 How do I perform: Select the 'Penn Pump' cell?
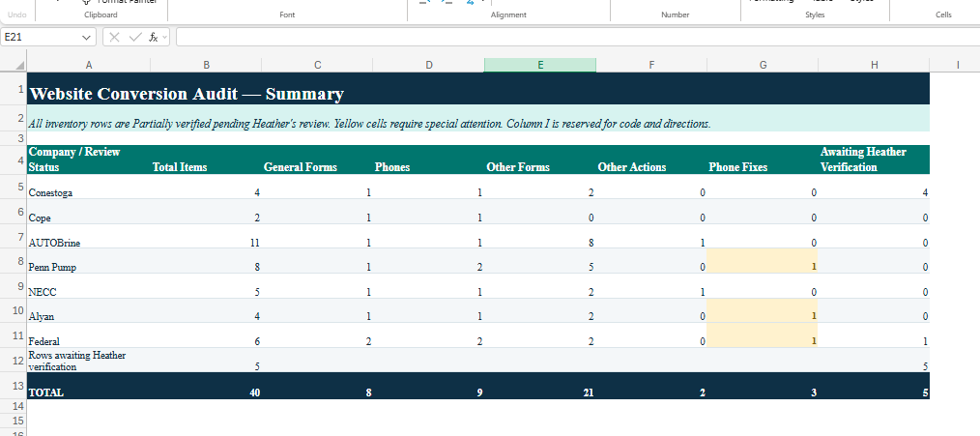coord(89,261)
